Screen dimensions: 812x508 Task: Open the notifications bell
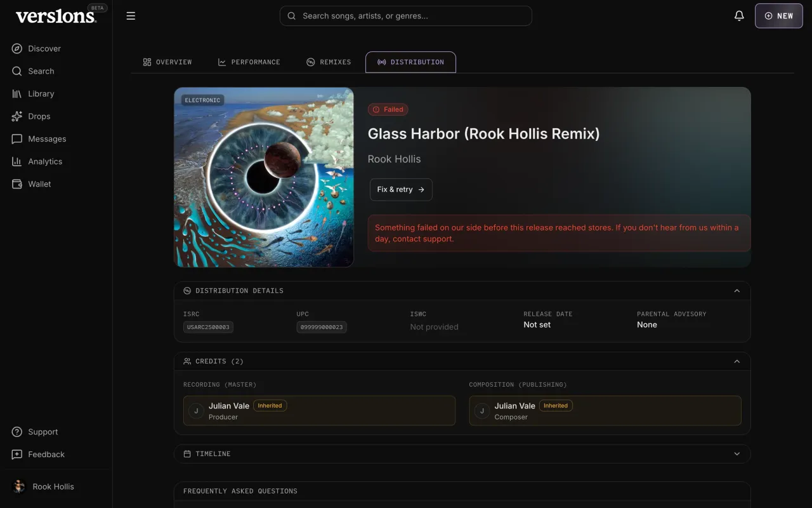pos(739,16)
